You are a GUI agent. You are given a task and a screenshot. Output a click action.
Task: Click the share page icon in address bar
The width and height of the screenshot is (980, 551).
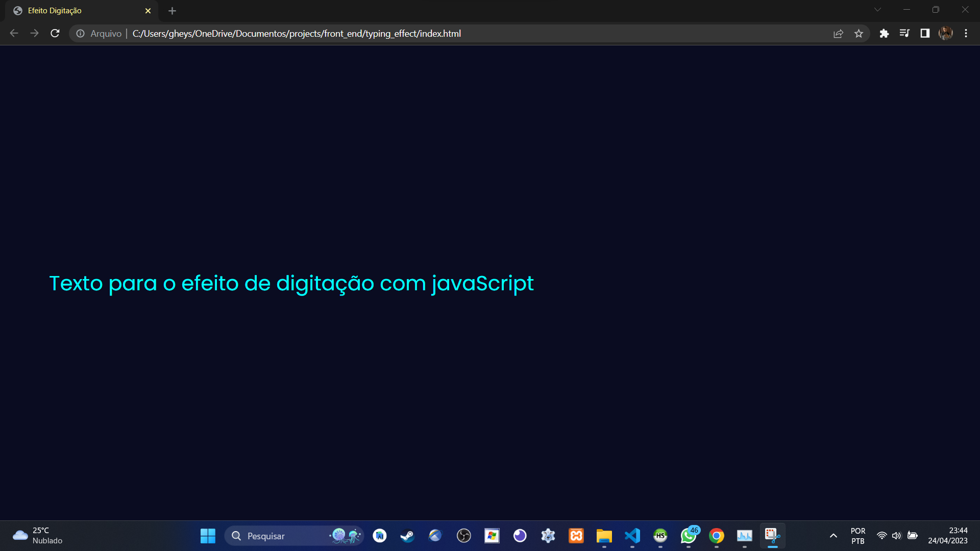point(838,34)
